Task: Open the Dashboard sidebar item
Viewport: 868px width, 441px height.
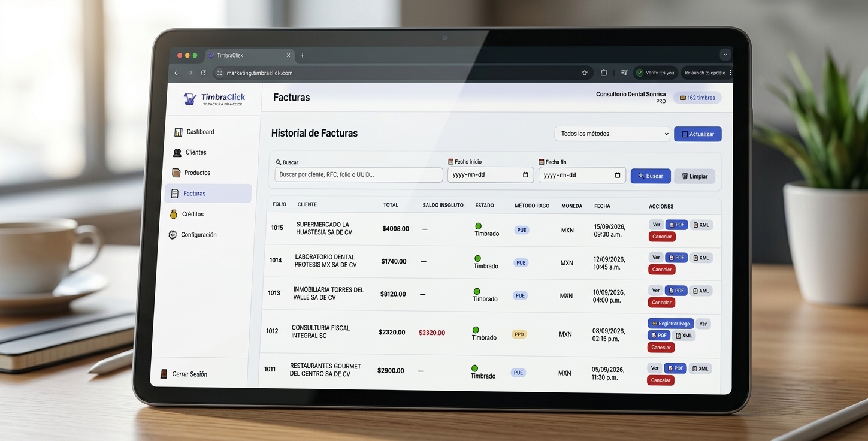Action: point(194,132)
